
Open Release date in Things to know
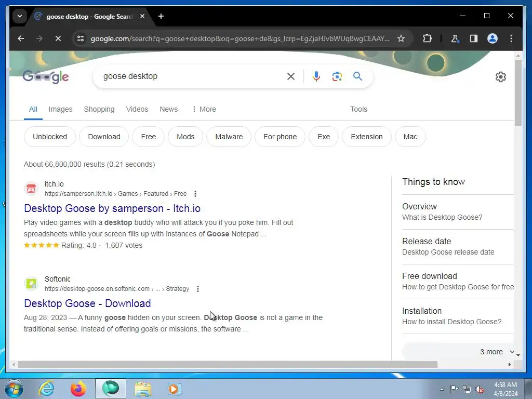[458, 247]
